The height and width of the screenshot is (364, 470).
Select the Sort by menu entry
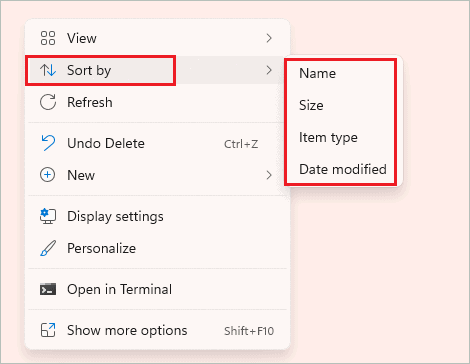[157, 70]
